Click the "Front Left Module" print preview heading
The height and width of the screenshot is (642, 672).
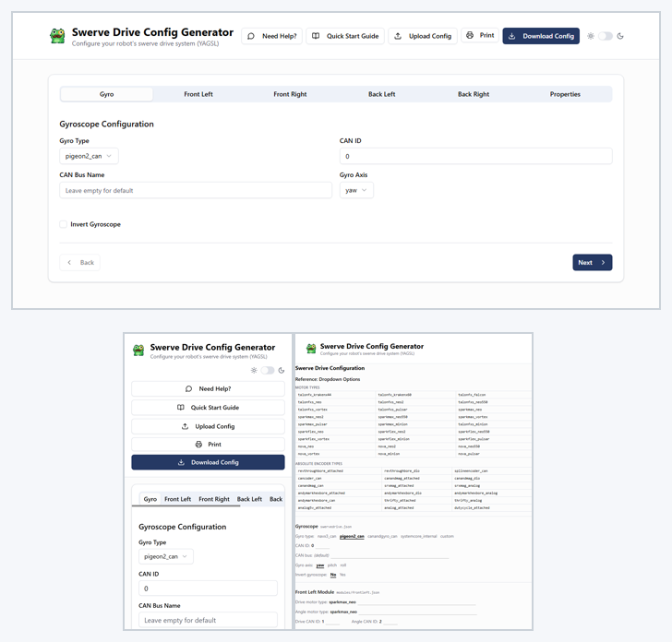click(315, 592)
